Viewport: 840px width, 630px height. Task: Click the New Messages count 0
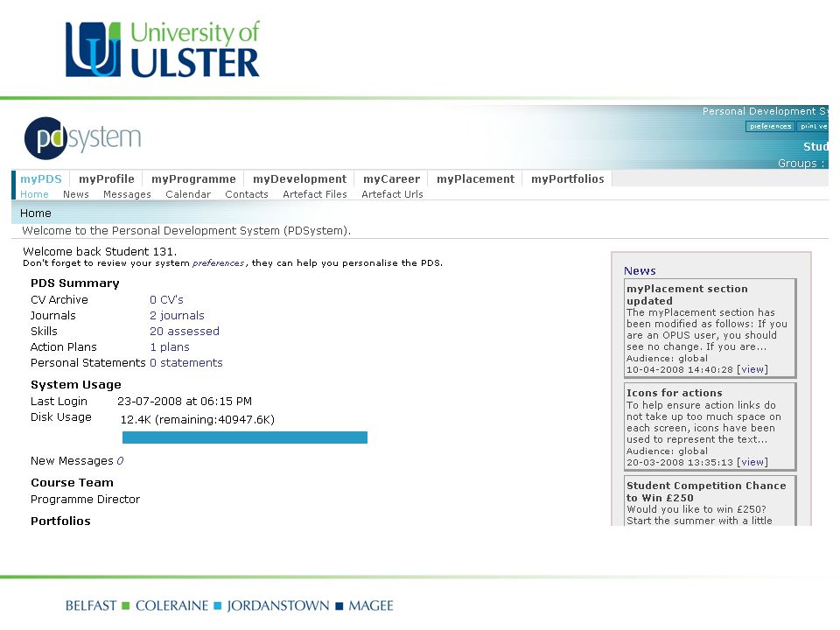click(x=120, y=461)
